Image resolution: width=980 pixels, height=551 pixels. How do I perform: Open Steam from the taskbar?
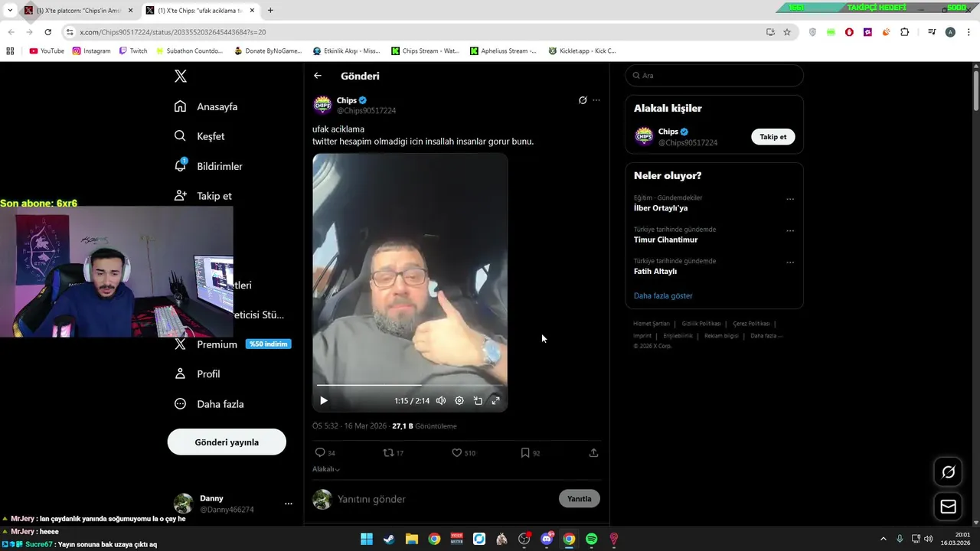tap(389, 539)
